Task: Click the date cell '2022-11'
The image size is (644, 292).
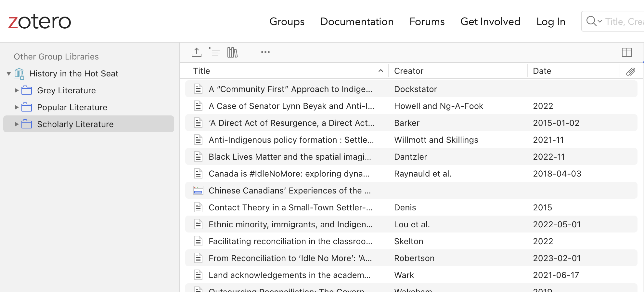Action: [x=549, y=157]
